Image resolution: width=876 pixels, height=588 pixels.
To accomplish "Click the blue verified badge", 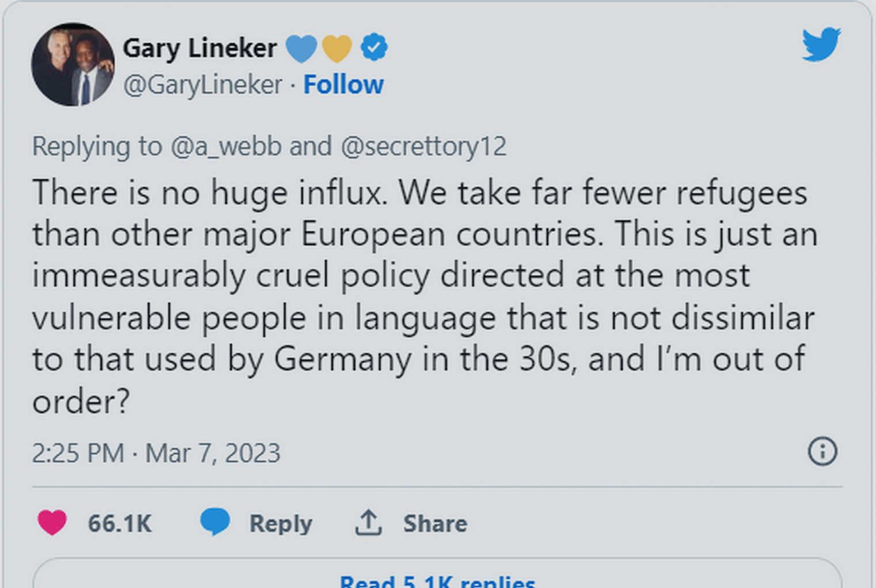I will tap(373, 46).
